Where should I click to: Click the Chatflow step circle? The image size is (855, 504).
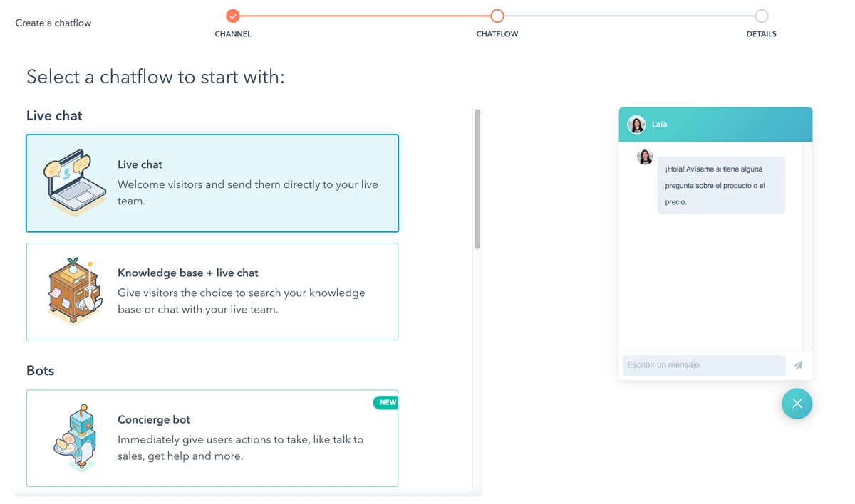point(497,15)
